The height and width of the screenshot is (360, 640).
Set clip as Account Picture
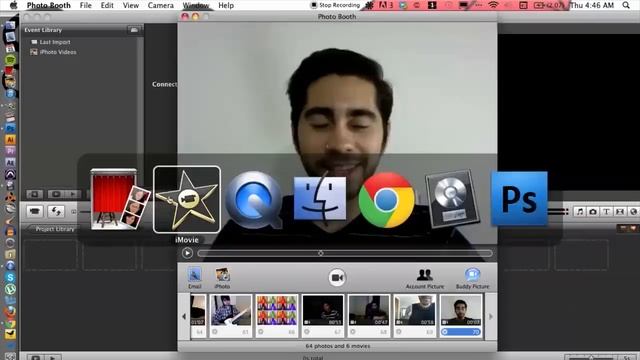[x=424, y=279]
